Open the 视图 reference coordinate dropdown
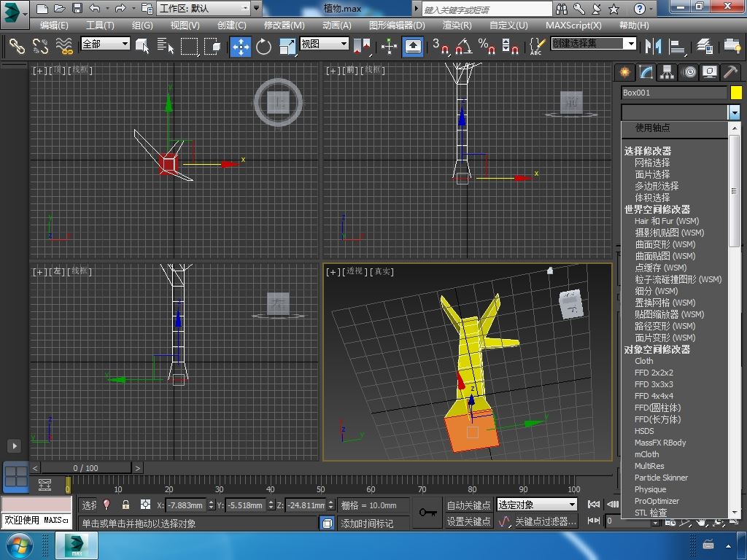 pos(324,44)
